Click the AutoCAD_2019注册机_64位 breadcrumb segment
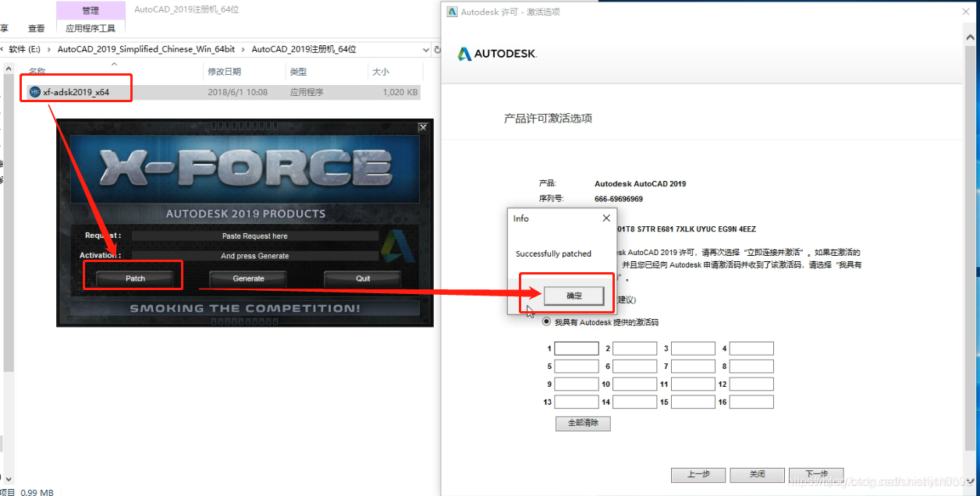Viewport: 980px width, 496px height. click(x=304, y=49)
